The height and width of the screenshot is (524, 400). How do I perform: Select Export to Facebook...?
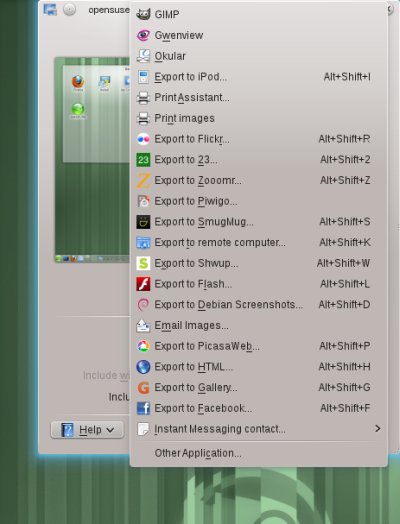pos(258,408)
